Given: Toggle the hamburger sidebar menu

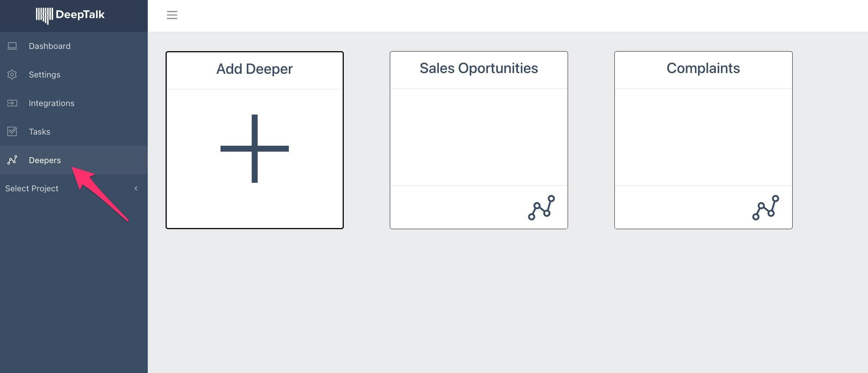Looking at the screenshot, I should point(172,15).
